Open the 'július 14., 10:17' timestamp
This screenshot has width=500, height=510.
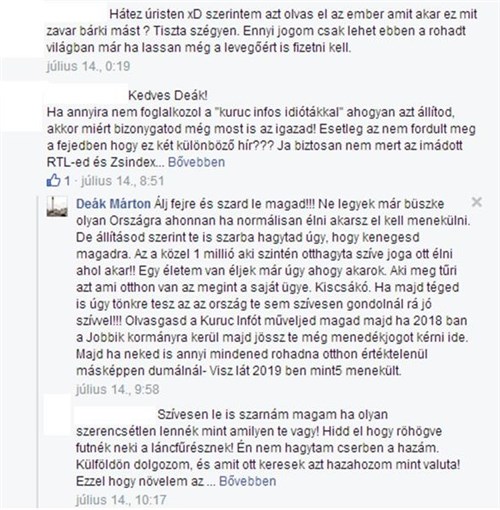(121, 500)
